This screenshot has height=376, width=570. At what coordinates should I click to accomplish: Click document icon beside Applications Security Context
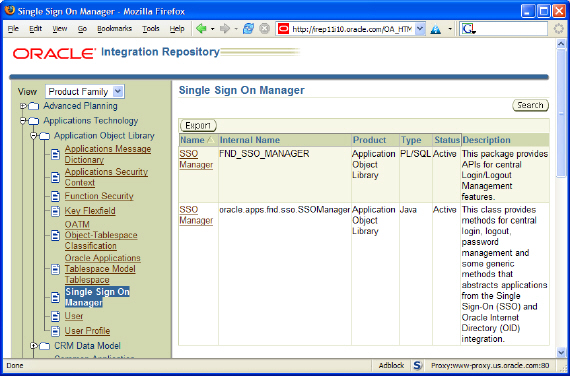point(55,177)
